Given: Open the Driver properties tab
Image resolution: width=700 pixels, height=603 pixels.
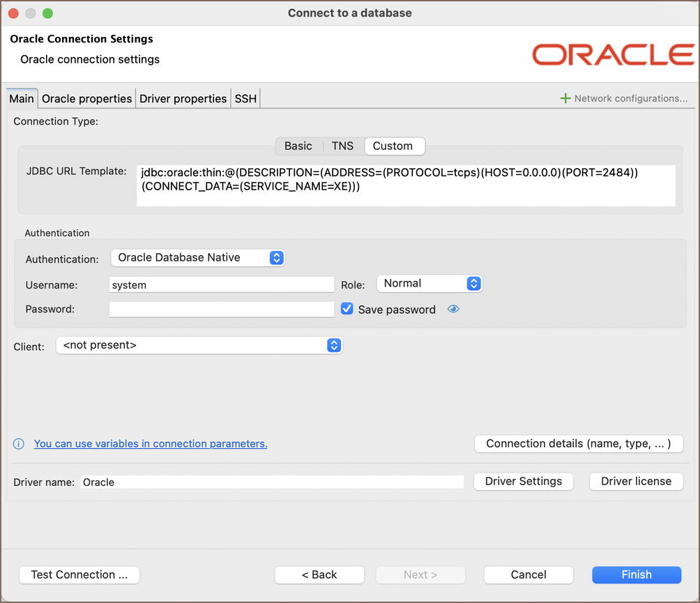Looking at the screenshot, I should 183,99.
